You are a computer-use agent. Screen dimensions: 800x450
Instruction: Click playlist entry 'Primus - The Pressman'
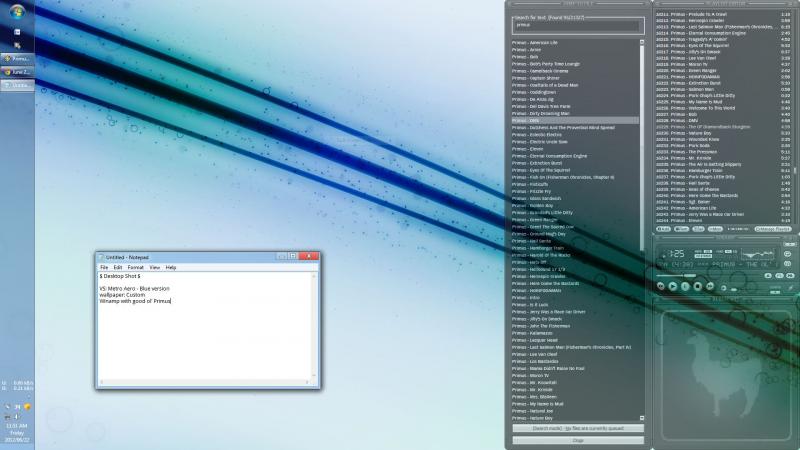pos(723,152)
